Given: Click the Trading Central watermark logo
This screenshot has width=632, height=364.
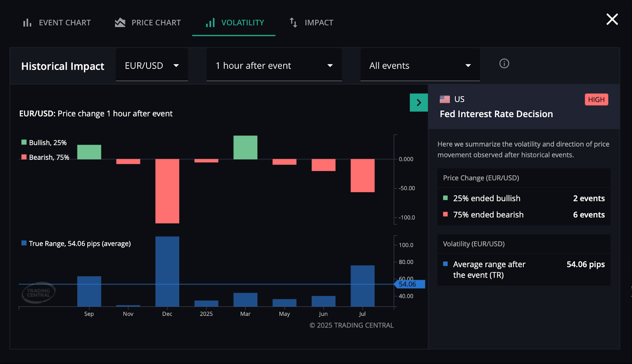Looking at the screenshot, I should pyautogui.click(x=38, y=293).
